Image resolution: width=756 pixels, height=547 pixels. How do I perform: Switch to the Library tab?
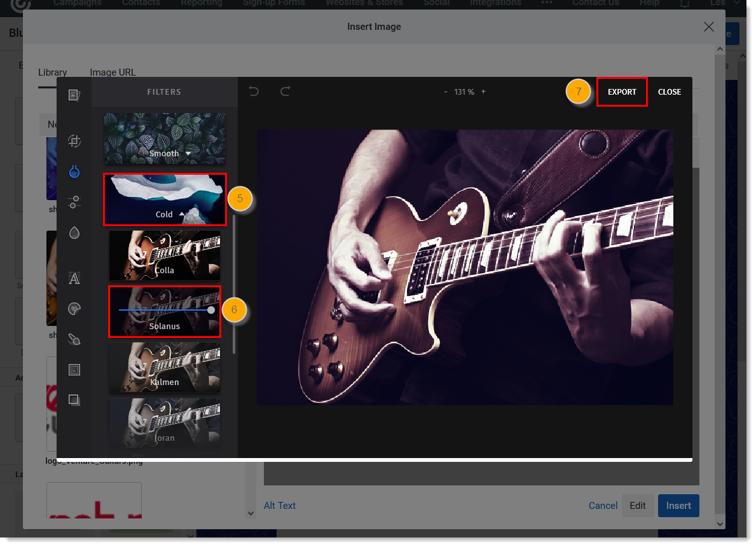pos(53,72)
